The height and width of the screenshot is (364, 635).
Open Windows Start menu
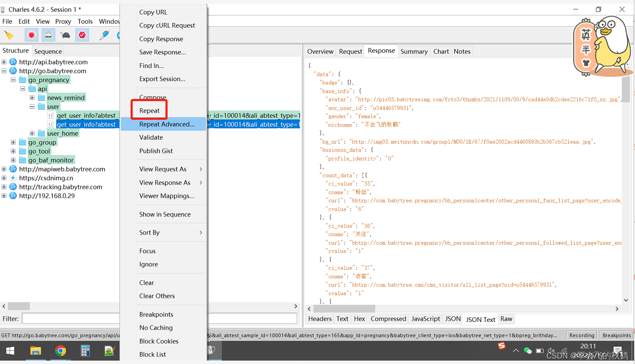(10, 351)
